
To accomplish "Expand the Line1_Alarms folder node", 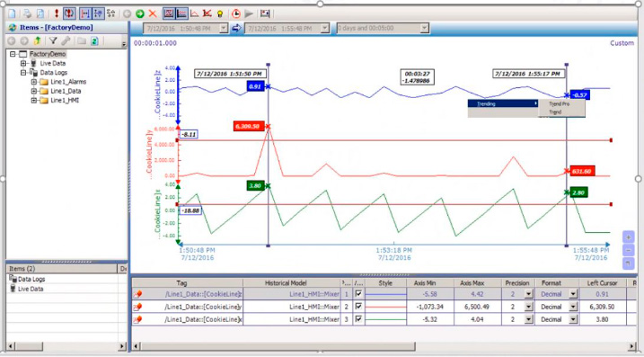I will [34, 82].
